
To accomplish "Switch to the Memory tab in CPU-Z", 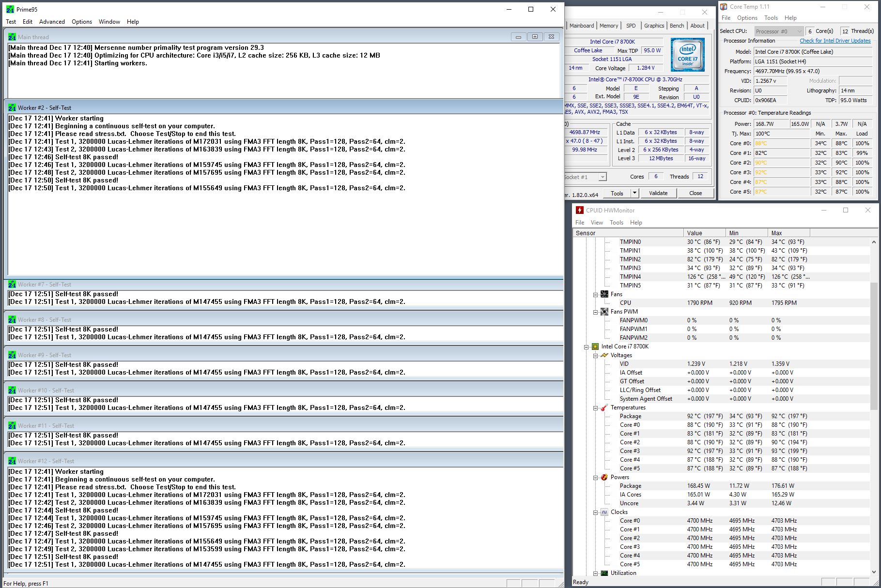I will [x=609, y=26].
